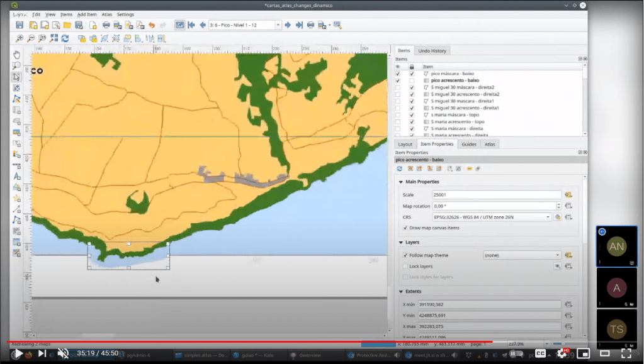Click the Refresh view toolbar icon

pos(65,38)
